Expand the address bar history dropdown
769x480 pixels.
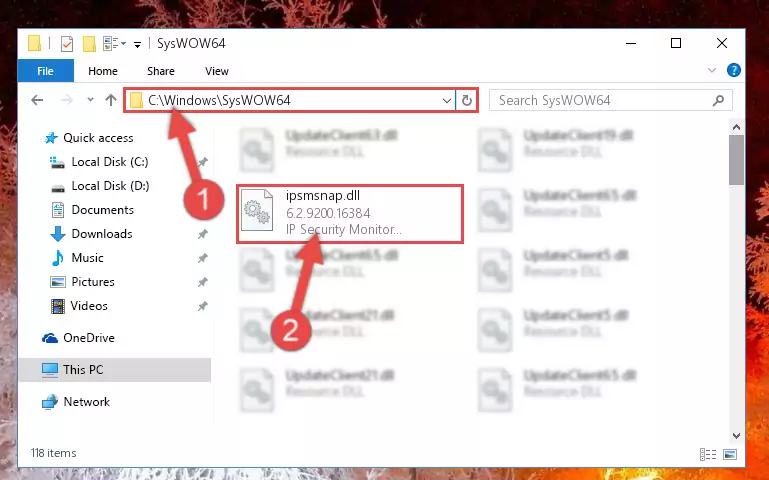click(447, 101)
